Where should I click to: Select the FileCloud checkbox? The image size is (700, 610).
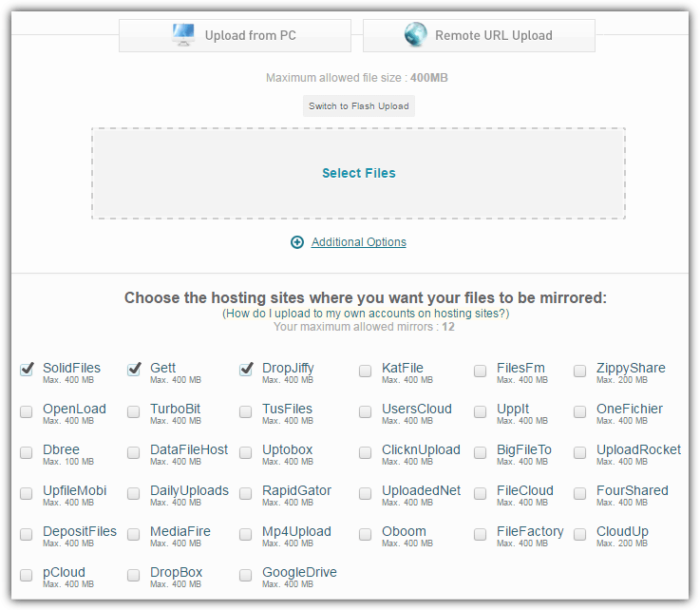[481, 493]
